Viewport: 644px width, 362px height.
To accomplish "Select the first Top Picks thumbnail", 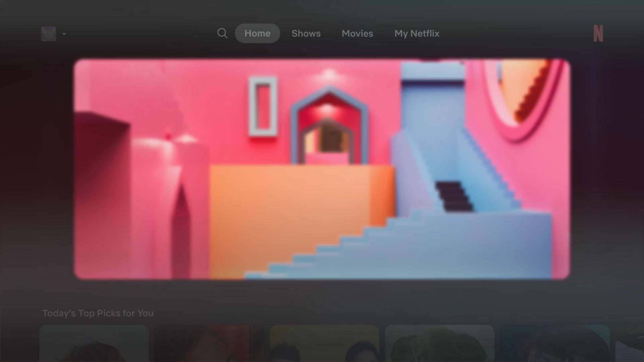I will 94,344.
